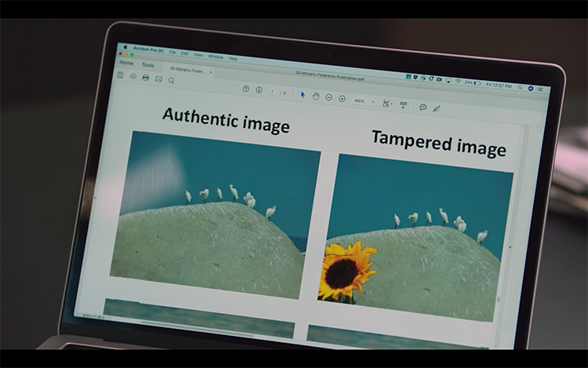Zoom out with the minus button

(328, 97)
